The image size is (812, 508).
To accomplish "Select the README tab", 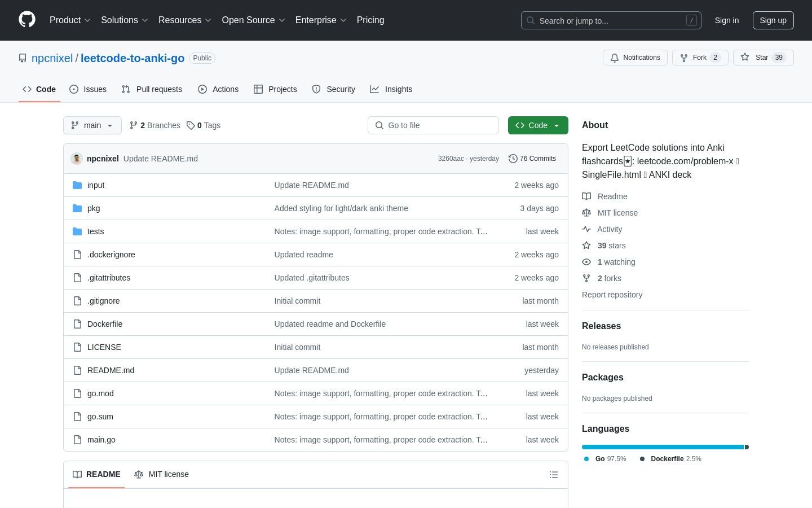I will pyautogui.click(x=97, y=475).
